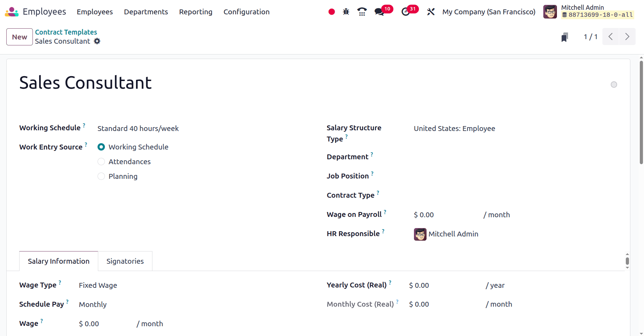Screen dimensions: 644x336
Task: Switch to Salary Information tab
Action: pyautogui.click(x=59, y=261)
